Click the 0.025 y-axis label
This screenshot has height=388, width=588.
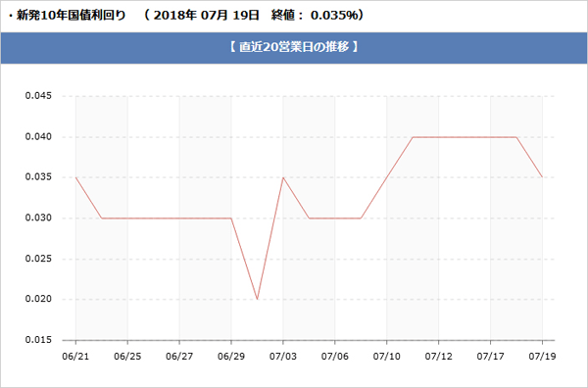click(x=38, y=259)
